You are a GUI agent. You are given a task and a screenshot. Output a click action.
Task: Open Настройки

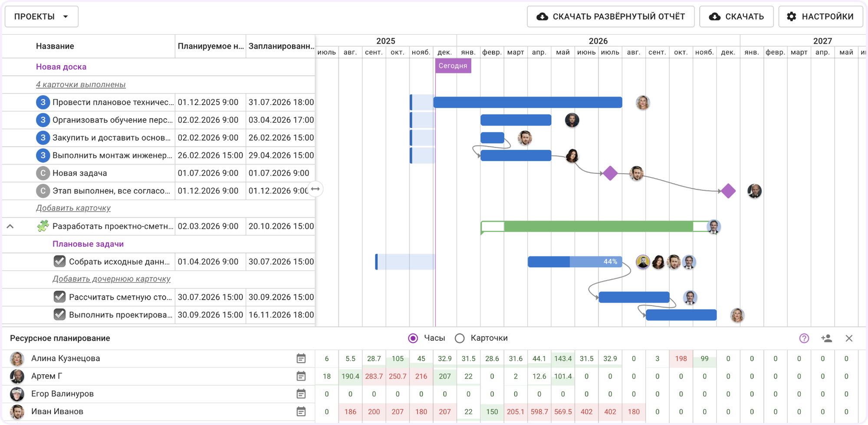pos(820,16)
